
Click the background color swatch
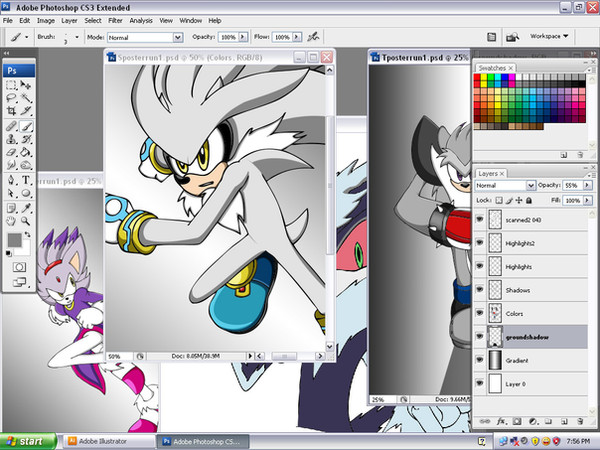(x=24, y=249)
